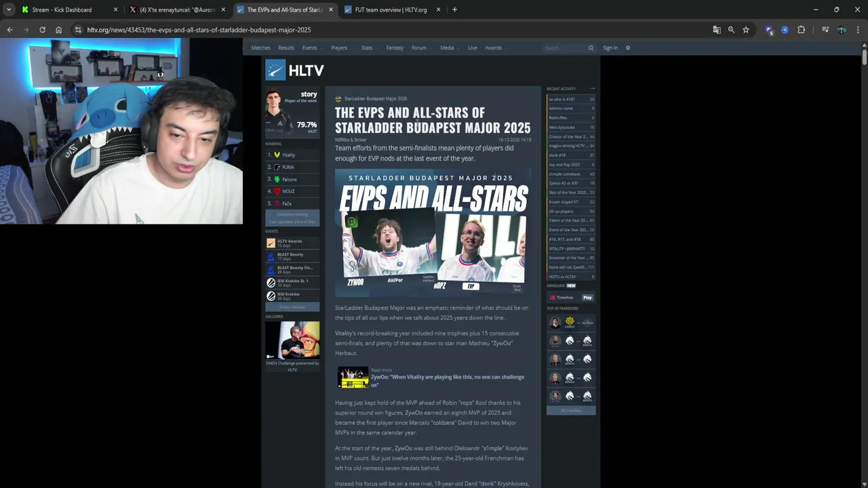Open the Matches menu item
The width and height of the screenshot is (868, 488).
pyautogui.click(x=260, y=48)
